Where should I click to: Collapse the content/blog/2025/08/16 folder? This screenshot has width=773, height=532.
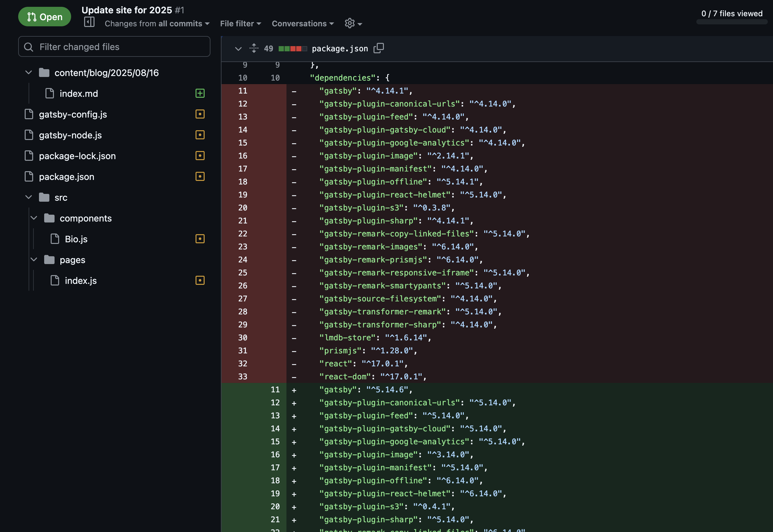pyautogui.click(x=29, y=72)
